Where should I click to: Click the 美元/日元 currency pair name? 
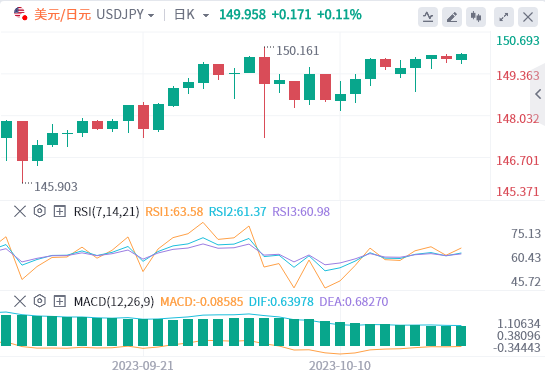(63, 15)
